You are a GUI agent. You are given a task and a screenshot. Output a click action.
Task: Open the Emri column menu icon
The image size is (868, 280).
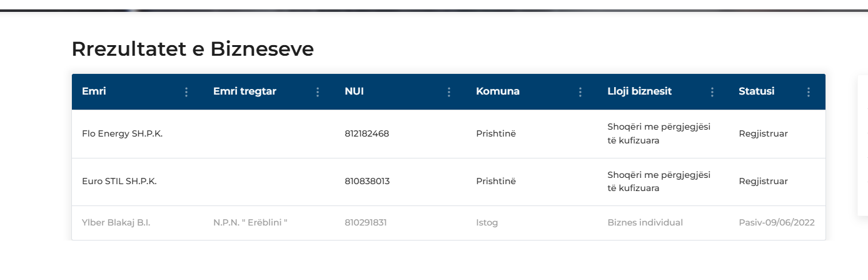(x=186, y=92)
